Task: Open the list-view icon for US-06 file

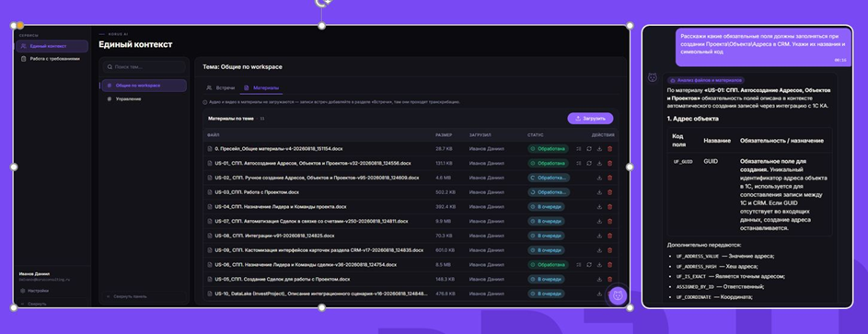Action: click(x=578, y=265)
